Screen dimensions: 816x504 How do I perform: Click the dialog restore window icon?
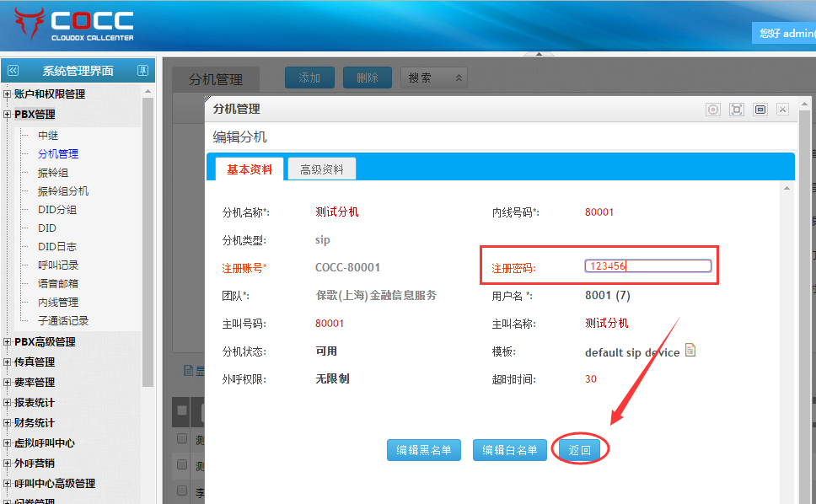coord(760,110)
